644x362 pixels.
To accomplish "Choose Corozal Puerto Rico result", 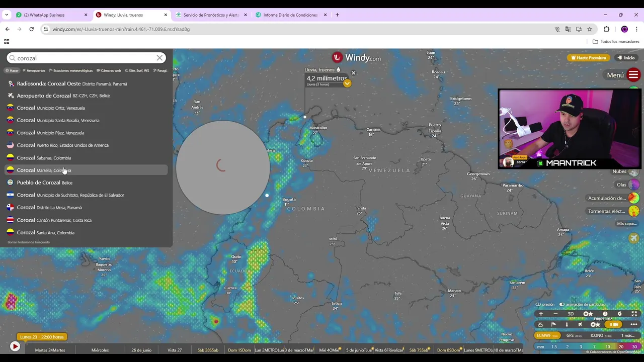I will click(x=86, y=145).
